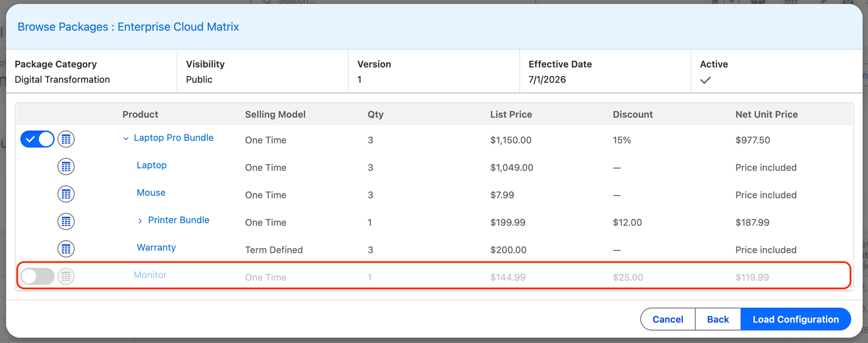Open the Laptop Pro Bundle link
This screenshot has width=868, height=343.
[x=174, y=138]
